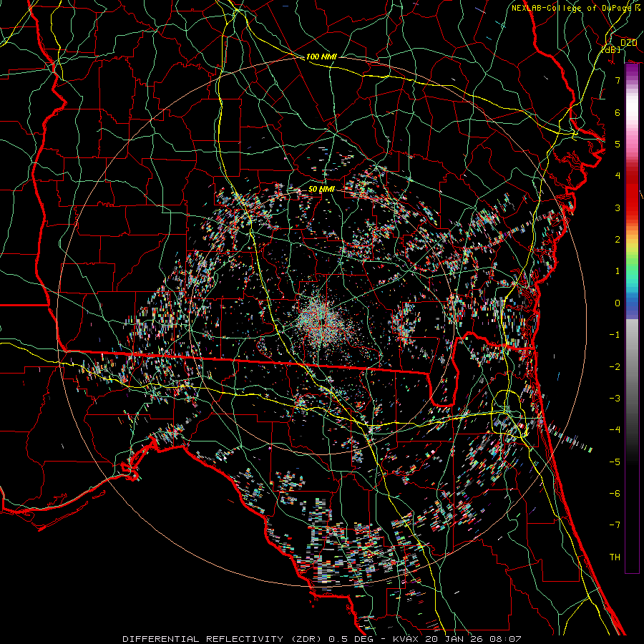This screenshot has width=644, height=644.
Task: Click the "-5" scale value
Action: 615,462
